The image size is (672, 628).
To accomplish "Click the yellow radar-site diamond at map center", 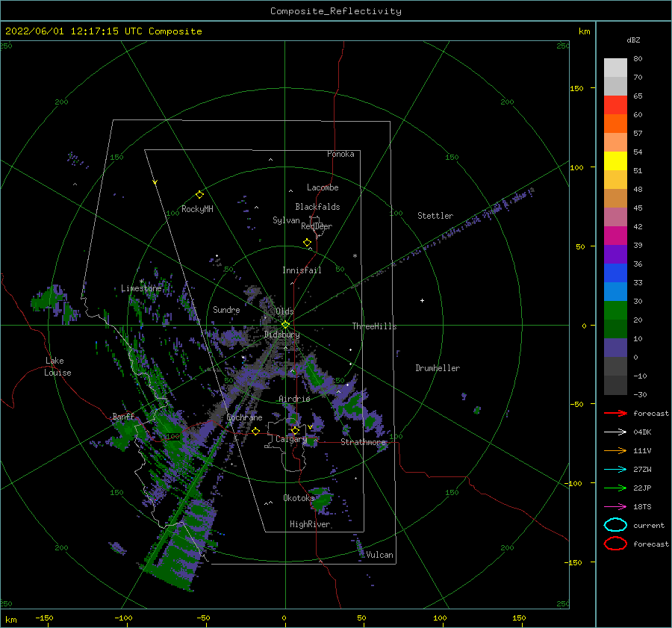I will click(285, 325).
